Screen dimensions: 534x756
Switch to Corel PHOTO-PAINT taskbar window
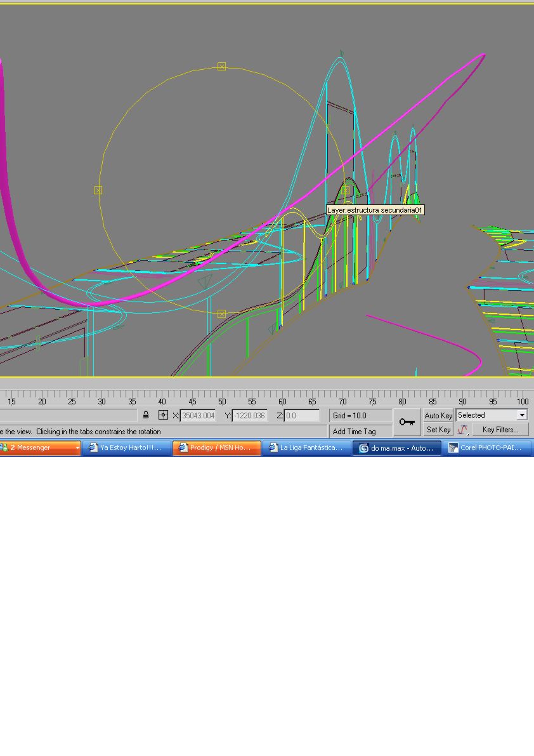point(487,448)
